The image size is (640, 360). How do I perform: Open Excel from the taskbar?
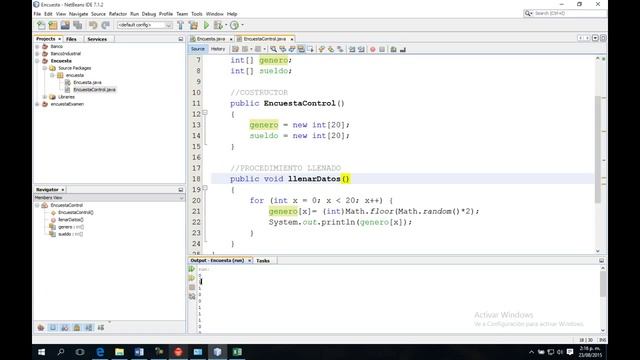click(x=237, y=352)
